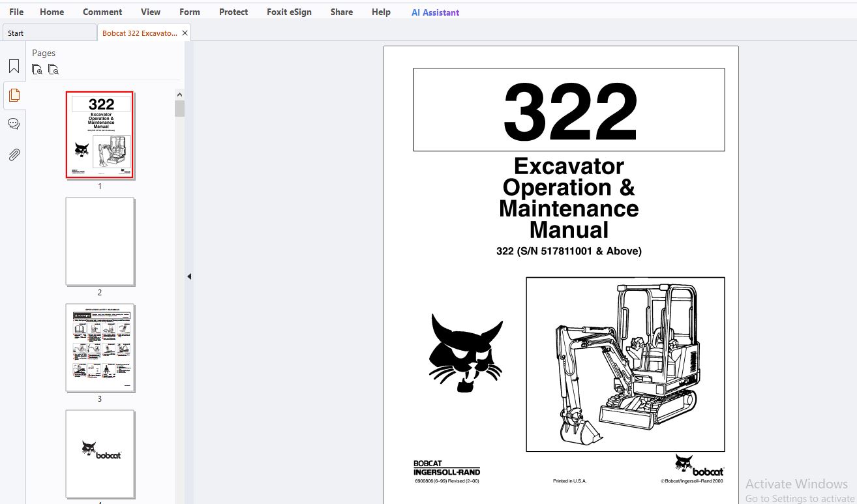Click the page number 1 label
This screenshot has width=857, height=504.
(x=100, y=186)
